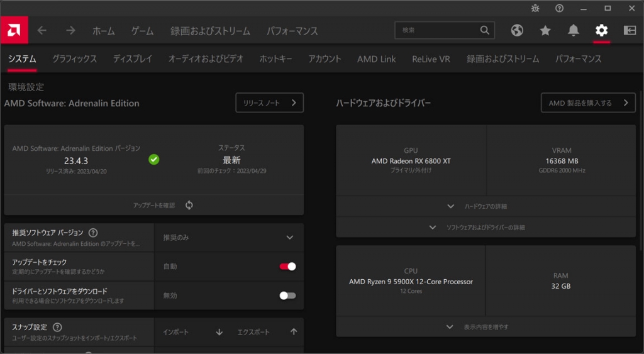Switch to settings パフォーマンス tab

click(579, 58)
